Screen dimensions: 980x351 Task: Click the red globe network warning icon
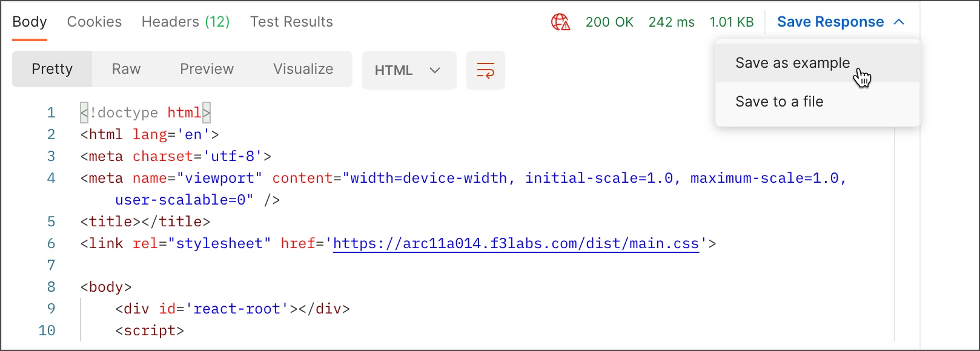click(x=560, y=22)
